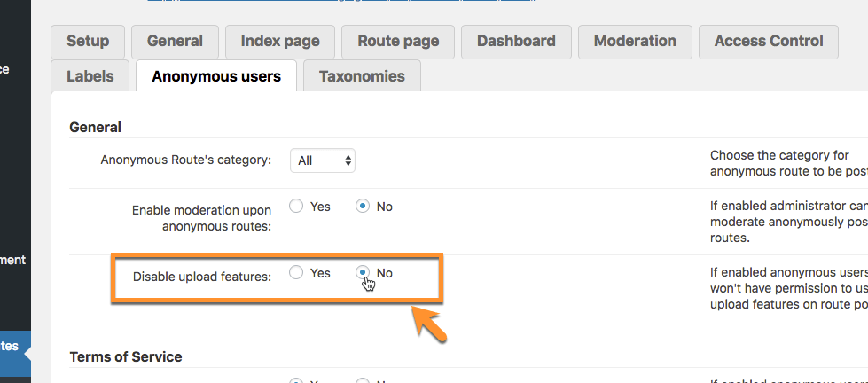868x383 pixels.
Task: Switch to the Moderation tab
Action: click(x=635, y=41)
